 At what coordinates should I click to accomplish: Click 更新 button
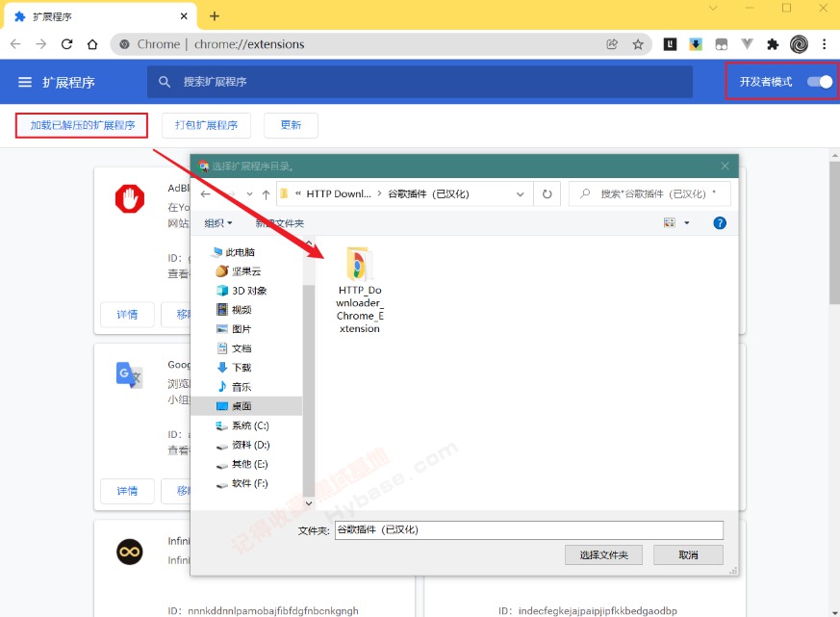coord(291,125)
